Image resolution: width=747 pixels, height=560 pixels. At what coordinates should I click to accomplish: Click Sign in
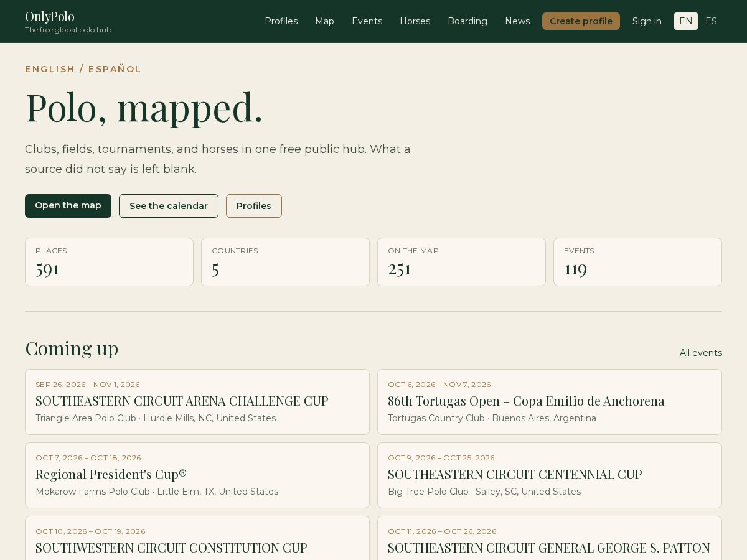point(647,21)
